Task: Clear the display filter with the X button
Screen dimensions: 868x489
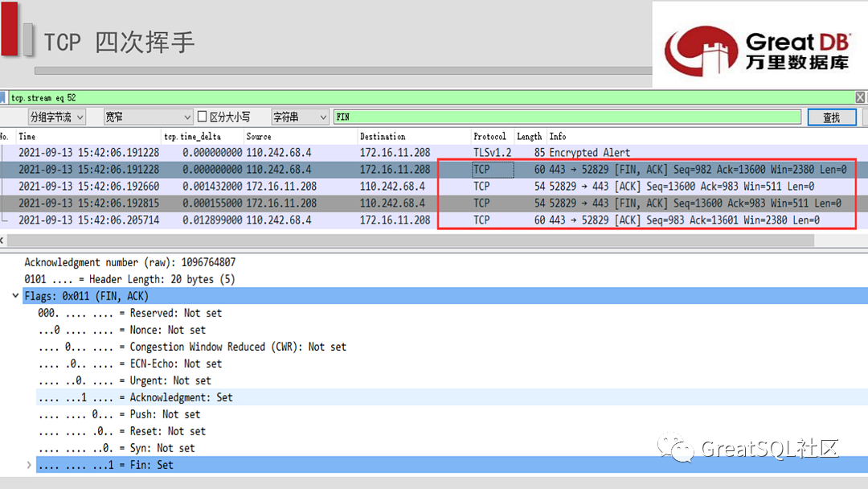Action: (x=860, y=97)
